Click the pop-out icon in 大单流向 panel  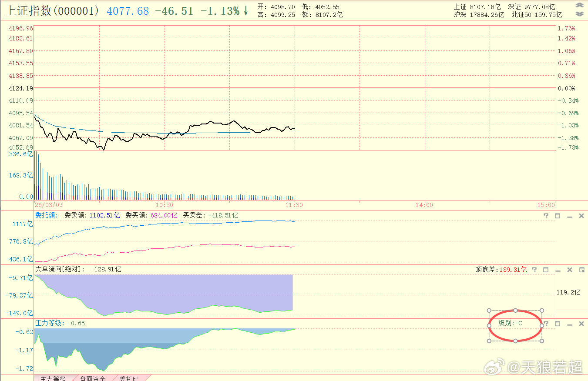(x=581, y=270)
